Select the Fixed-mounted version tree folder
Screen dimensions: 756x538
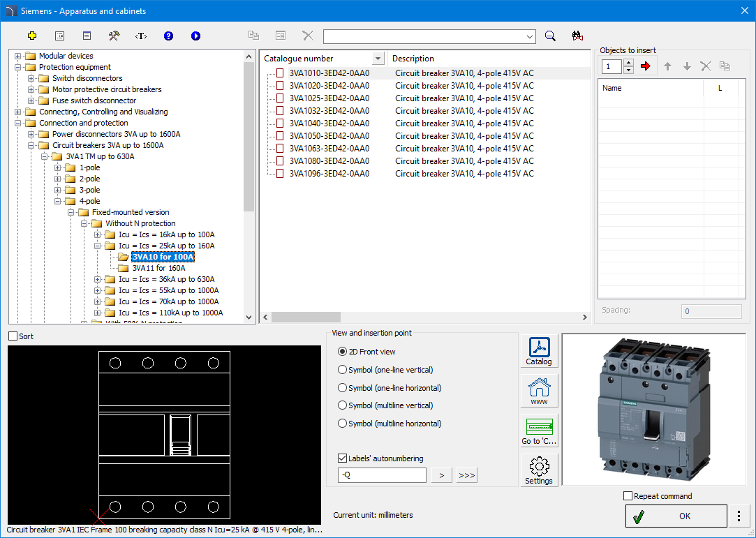pos(131,212)
